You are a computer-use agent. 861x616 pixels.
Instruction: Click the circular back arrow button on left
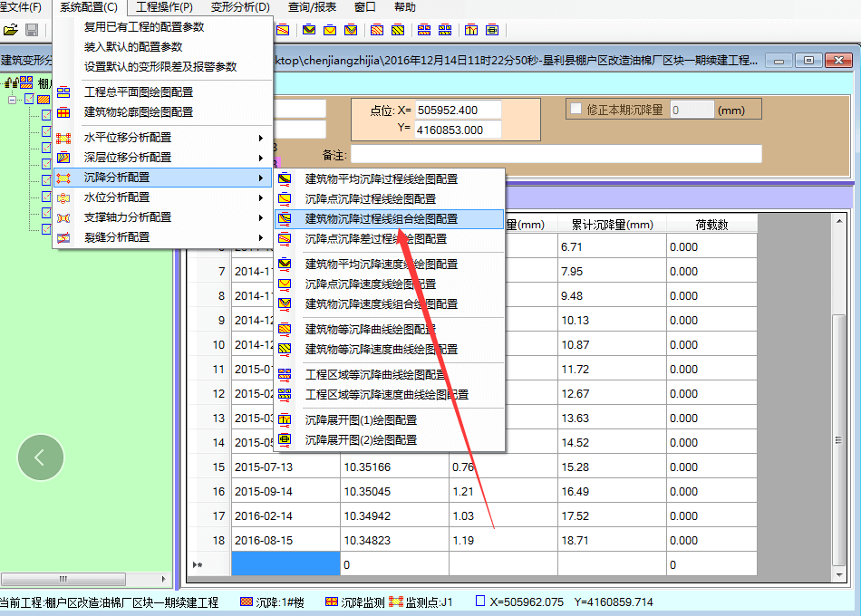pos(40,457)
